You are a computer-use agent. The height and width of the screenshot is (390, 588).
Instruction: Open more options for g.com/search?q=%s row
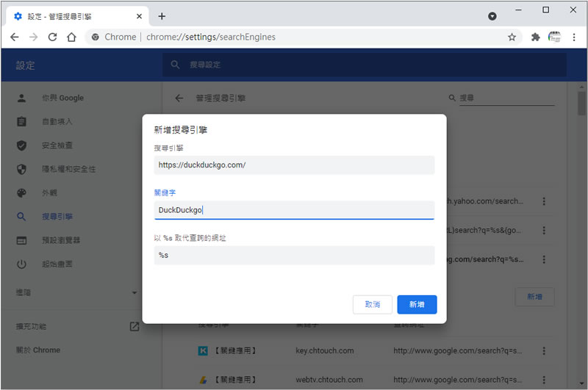[x=544, y=259]
